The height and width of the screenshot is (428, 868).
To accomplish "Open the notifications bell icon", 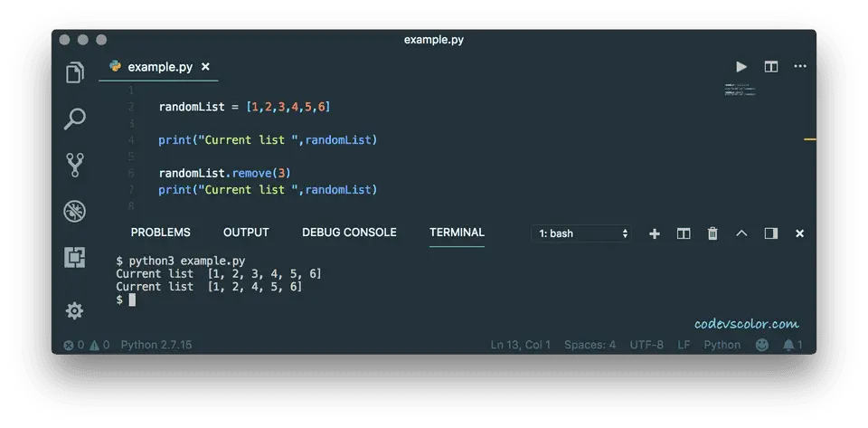I will coord(793,345).
